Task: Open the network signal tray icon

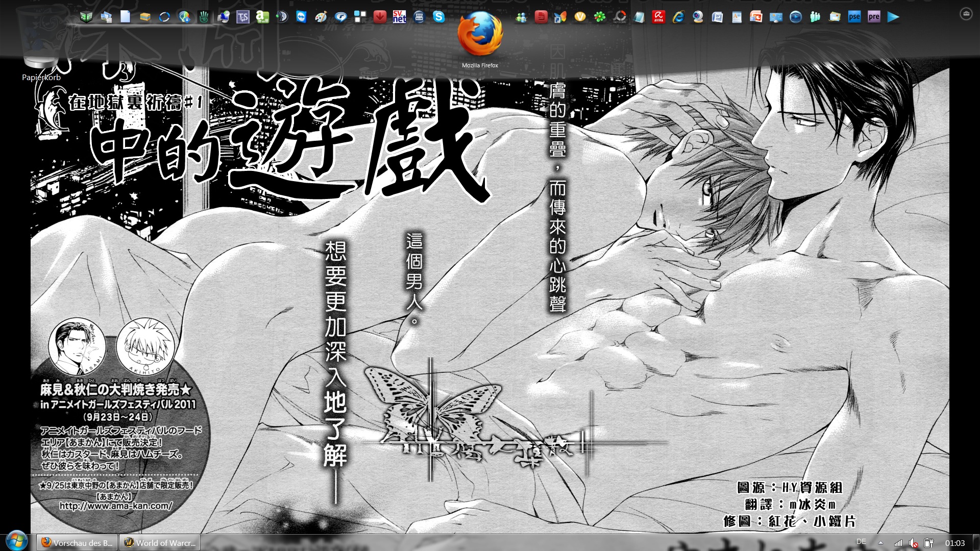Action: [x=898, y=543]
